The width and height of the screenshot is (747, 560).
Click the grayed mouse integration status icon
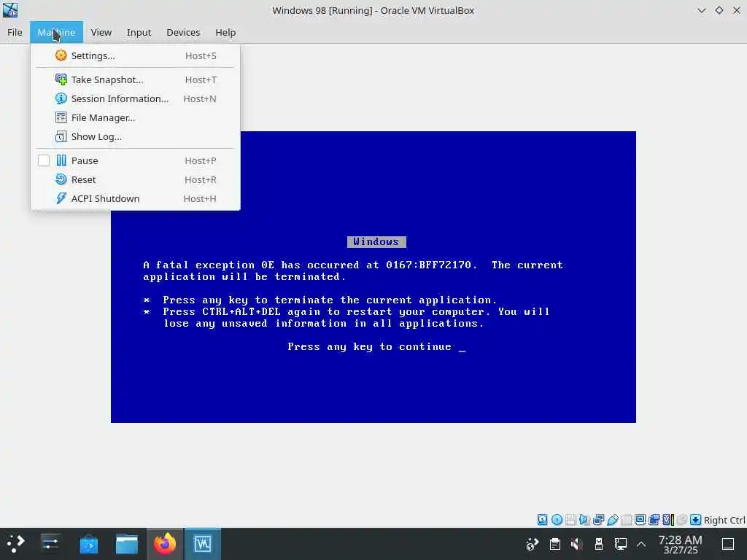click(x=682, y=519)
